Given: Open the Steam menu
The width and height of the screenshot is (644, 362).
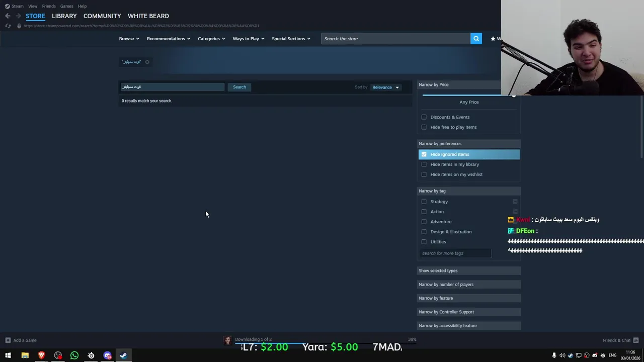Looking at the screenshot, I should click(x=18, y=6).
